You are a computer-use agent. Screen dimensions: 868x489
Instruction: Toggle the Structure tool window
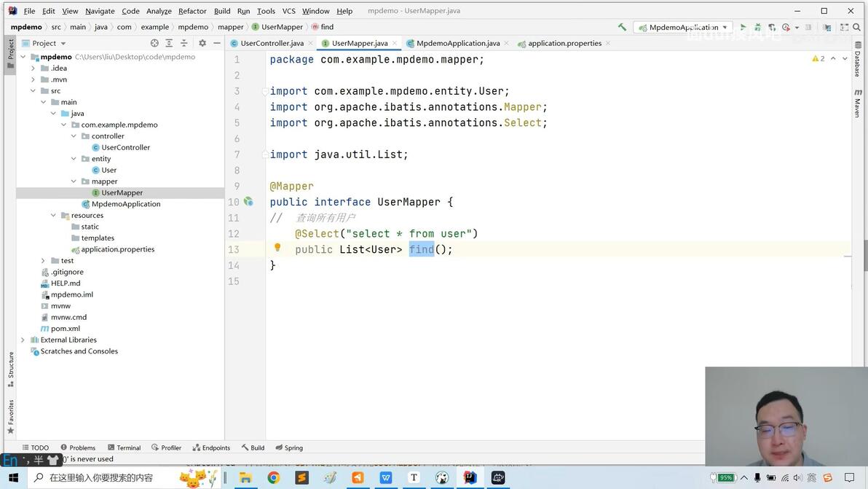[10, 369]
